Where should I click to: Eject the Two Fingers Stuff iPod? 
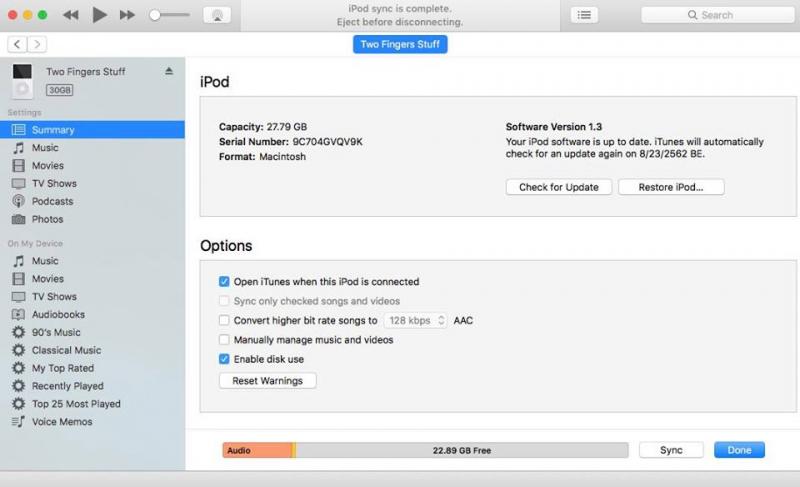(x=169, y=71)
